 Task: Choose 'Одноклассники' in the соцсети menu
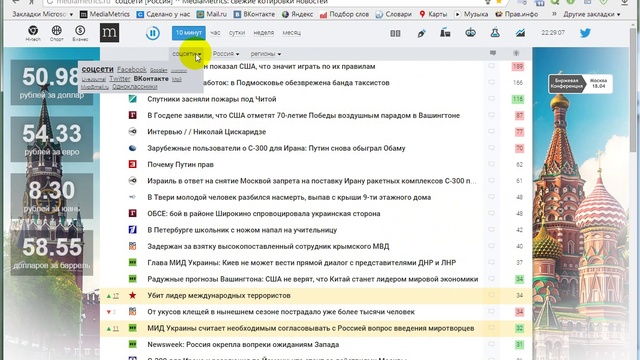(x=135, y=87)
